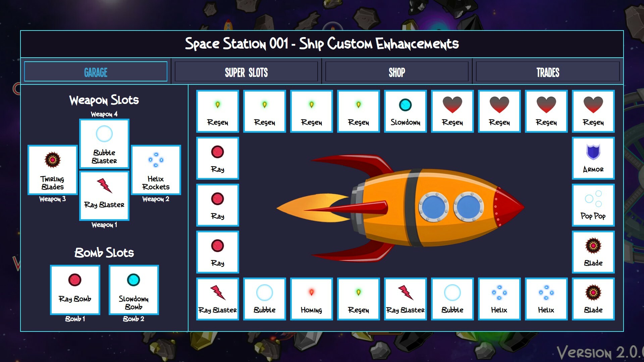Click the Slowdown enhancement in the top row

(405, 111)
